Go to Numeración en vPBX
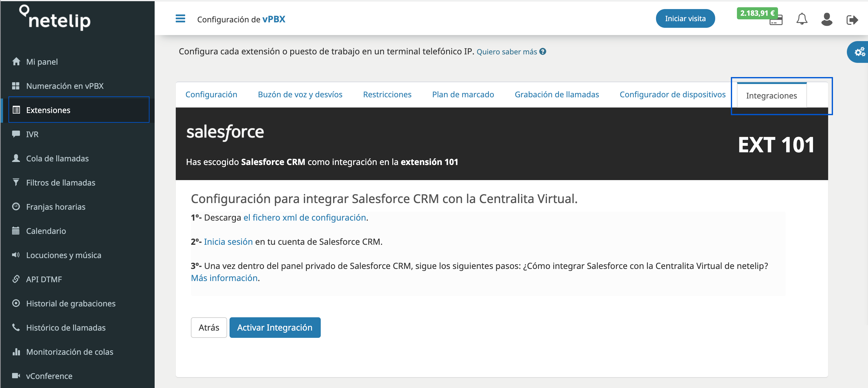This screenshot has width=868, height=388. (65, 86)
